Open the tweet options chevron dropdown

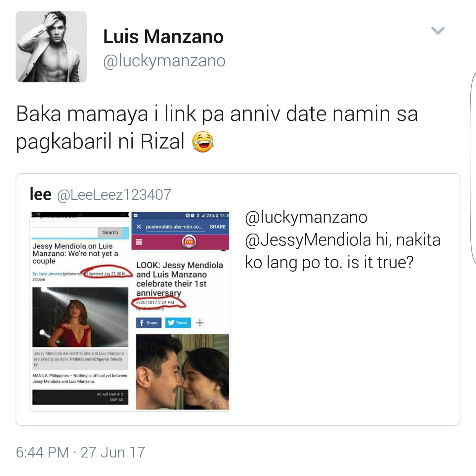click(x=438, y=31)
